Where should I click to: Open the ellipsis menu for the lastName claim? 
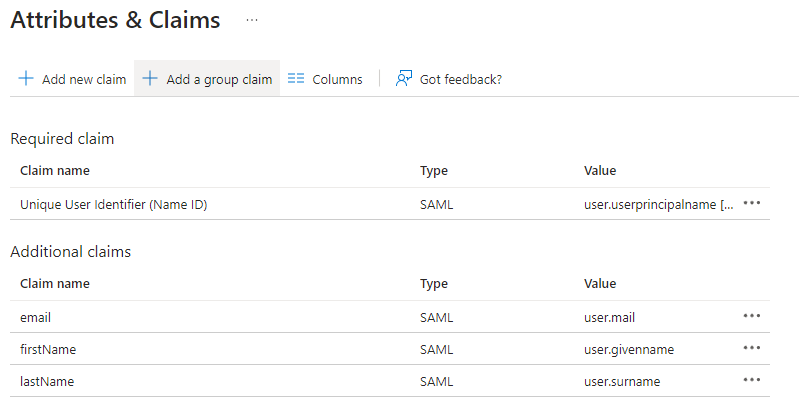[x=752, y=380]
